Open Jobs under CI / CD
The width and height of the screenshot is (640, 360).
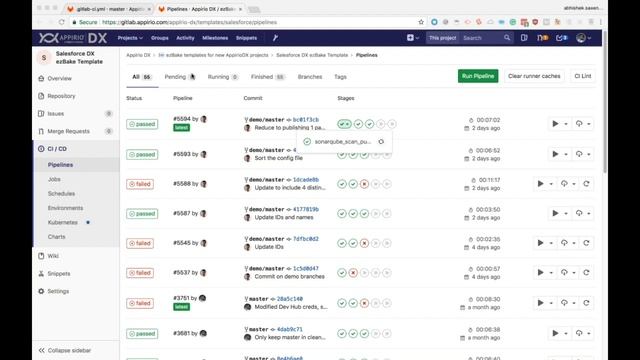pos(54,179)
